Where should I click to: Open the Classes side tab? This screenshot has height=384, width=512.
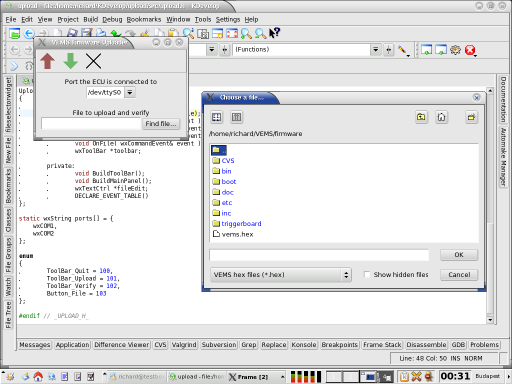(8, 220)
